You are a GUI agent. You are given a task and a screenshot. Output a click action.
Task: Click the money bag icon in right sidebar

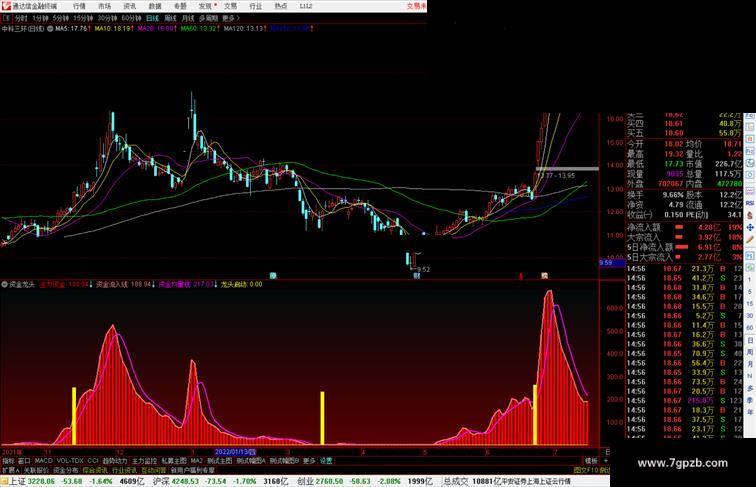click(750, 215)
